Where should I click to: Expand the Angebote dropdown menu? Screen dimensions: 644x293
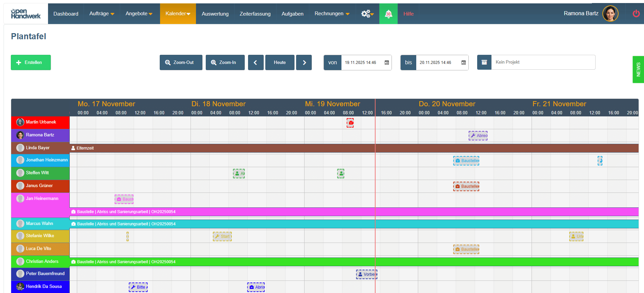pos(139,14)
